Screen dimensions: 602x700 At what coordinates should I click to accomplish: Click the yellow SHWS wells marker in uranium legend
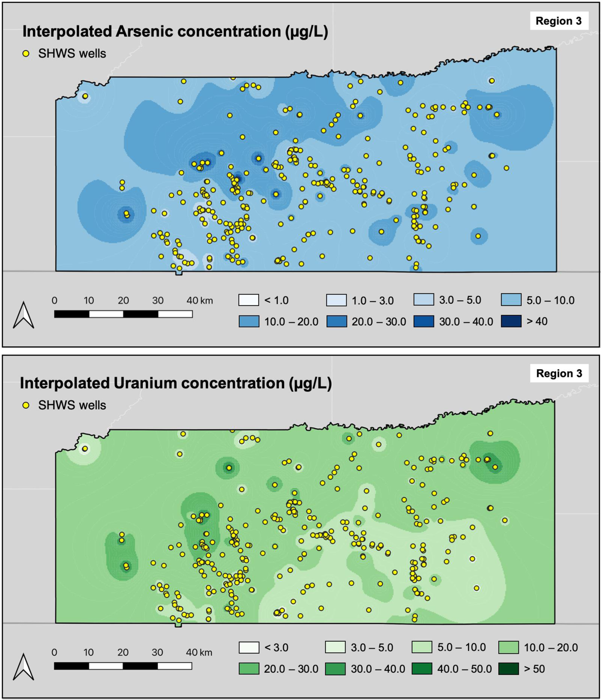(x=26, y=405)
